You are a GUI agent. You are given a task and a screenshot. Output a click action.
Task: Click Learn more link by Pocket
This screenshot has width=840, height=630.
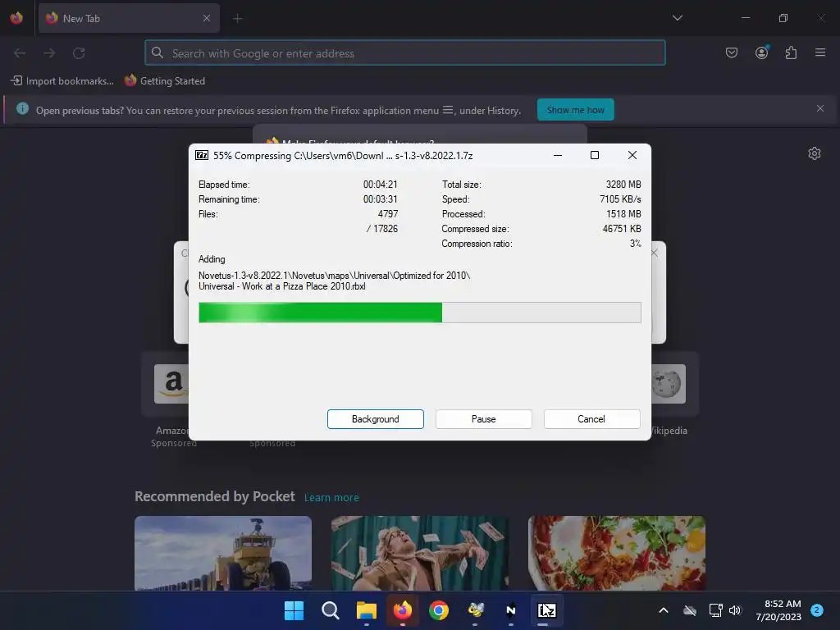coord(331,498)
